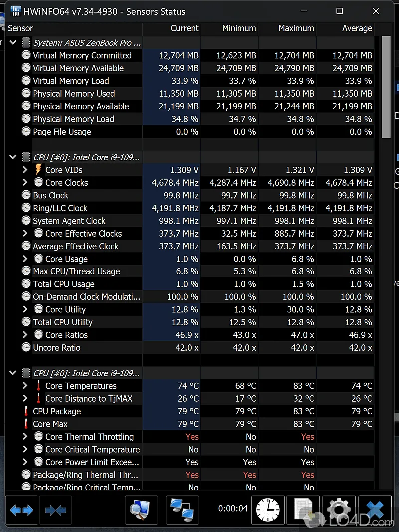Open sensor settings with the gear icon
The image size is (399, 532).
click(x=339, y=510)
